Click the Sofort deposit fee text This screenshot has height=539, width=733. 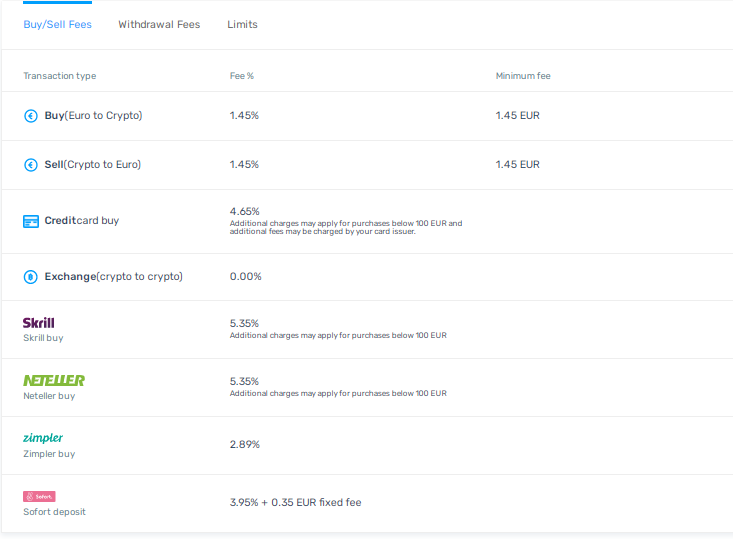pos(295,503)
